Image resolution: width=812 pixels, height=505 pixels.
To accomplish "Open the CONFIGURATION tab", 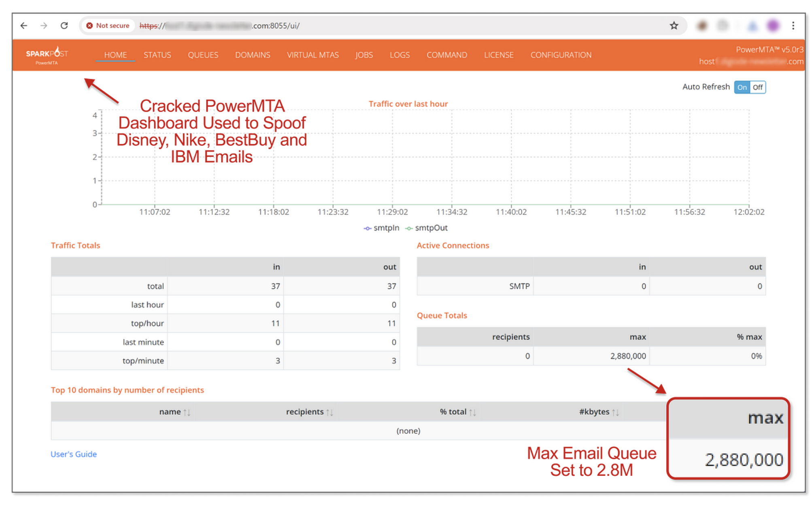I will coord(561,55).
